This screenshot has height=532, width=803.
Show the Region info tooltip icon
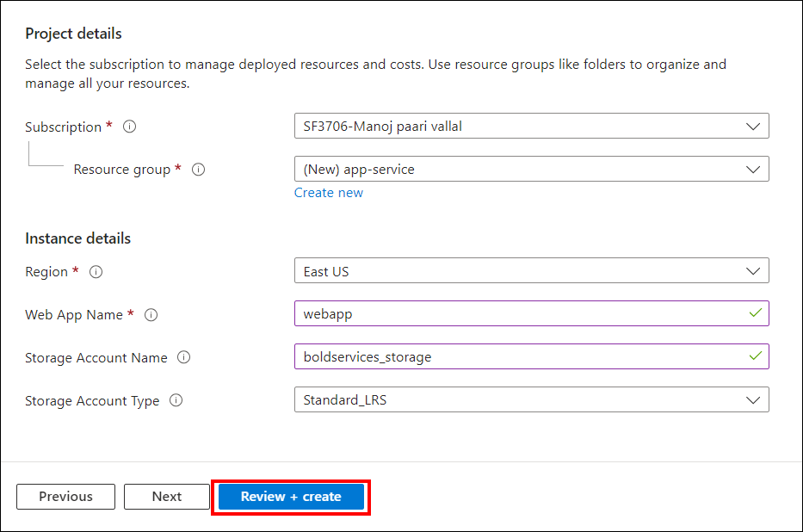pyautogui.click(x=96, y=272)
